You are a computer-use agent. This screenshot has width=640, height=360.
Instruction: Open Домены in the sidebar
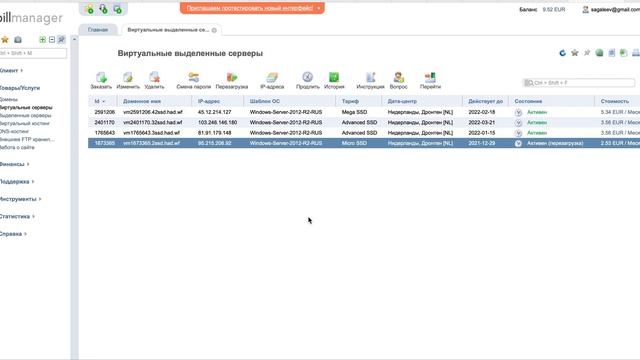(9, 99)
